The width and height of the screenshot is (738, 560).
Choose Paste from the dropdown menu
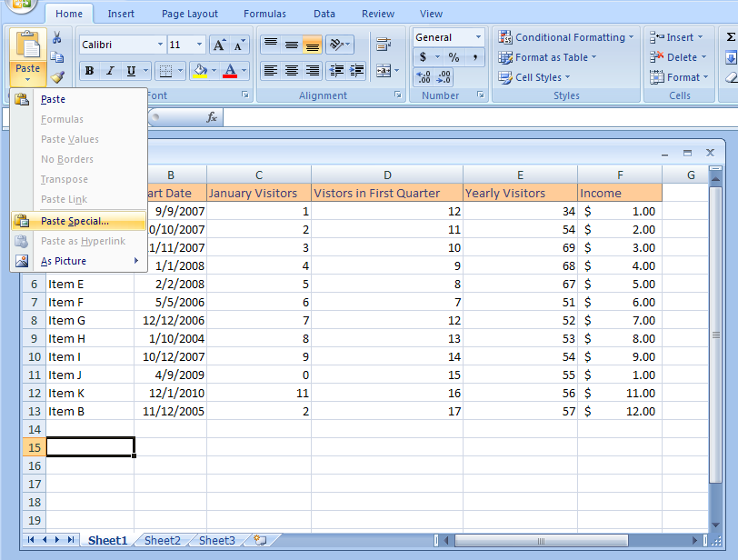pyautogui.click(x=78, y=99)
